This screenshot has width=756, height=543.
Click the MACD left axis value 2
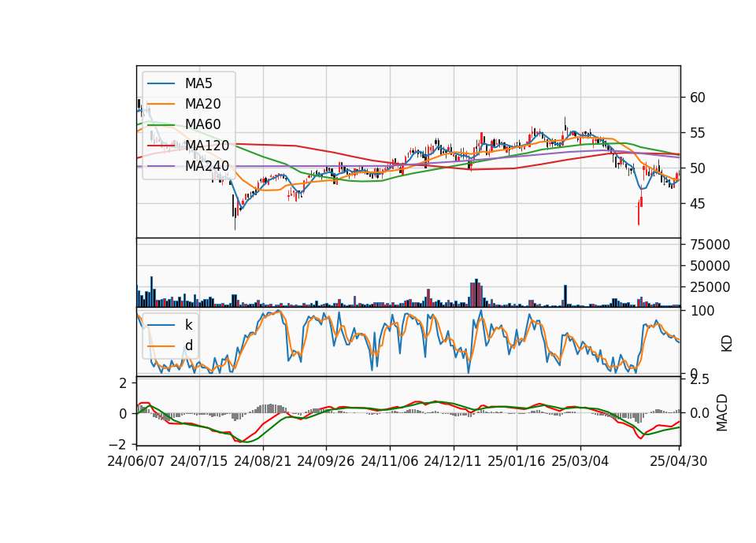pyautogui.click(x=124, y=383)
